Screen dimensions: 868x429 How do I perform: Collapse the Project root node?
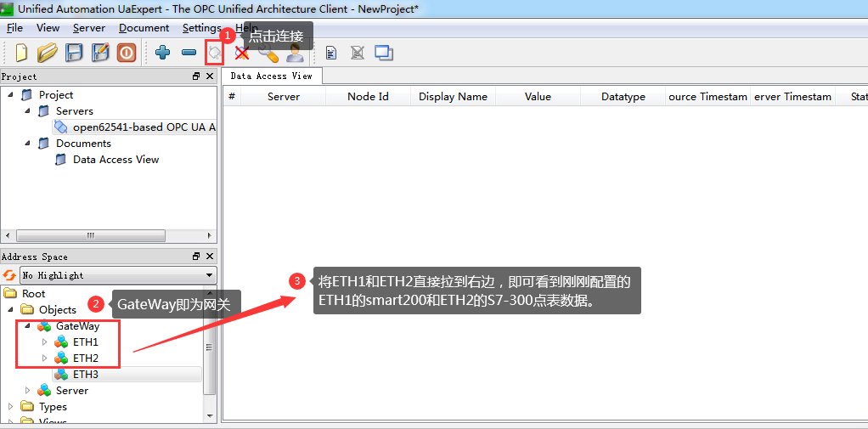10,95
